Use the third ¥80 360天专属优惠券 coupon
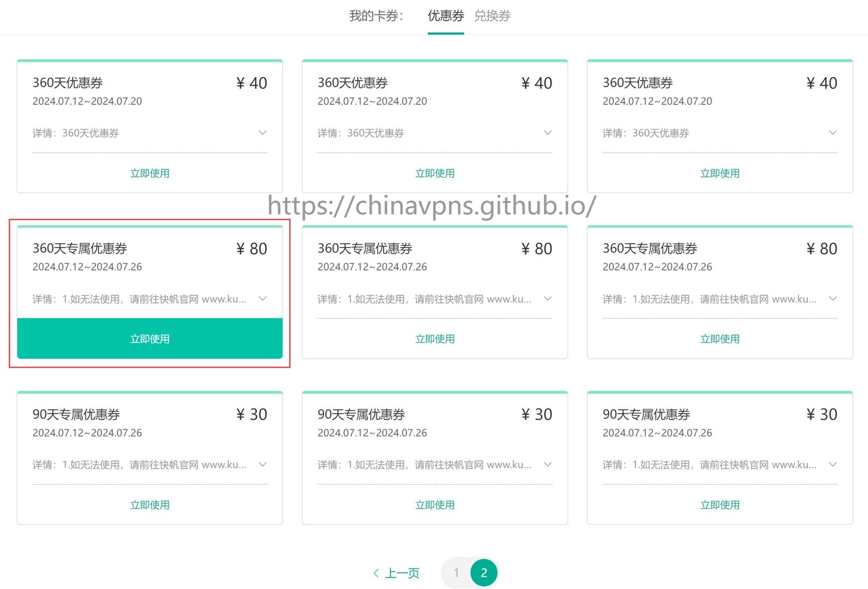This screenshot has width=868, height=589. pyautogui.click(x=720, y=339)
